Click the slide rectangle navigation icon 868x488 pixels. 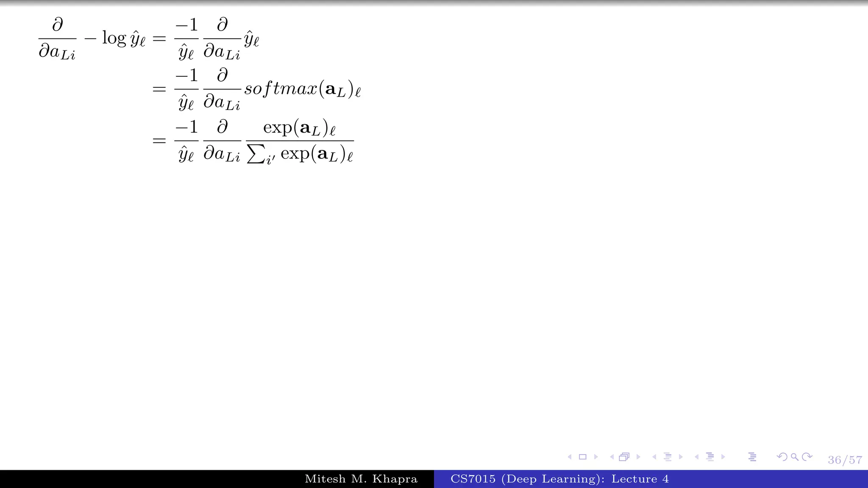(583, 457)
